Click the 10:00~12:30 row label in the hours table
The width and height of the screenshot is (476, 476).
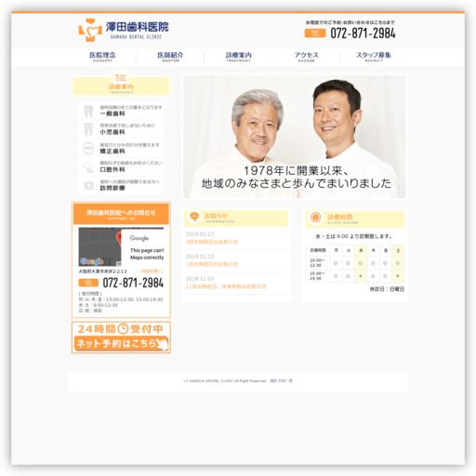coord(317,263)
